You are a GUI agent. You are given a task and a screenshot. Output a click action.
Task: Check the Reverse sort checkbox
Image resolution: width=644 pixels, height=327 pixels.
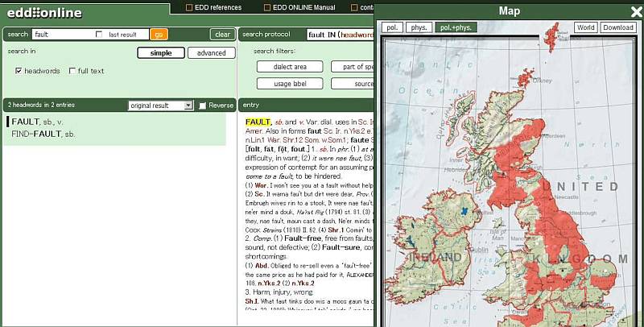(202, 106)
